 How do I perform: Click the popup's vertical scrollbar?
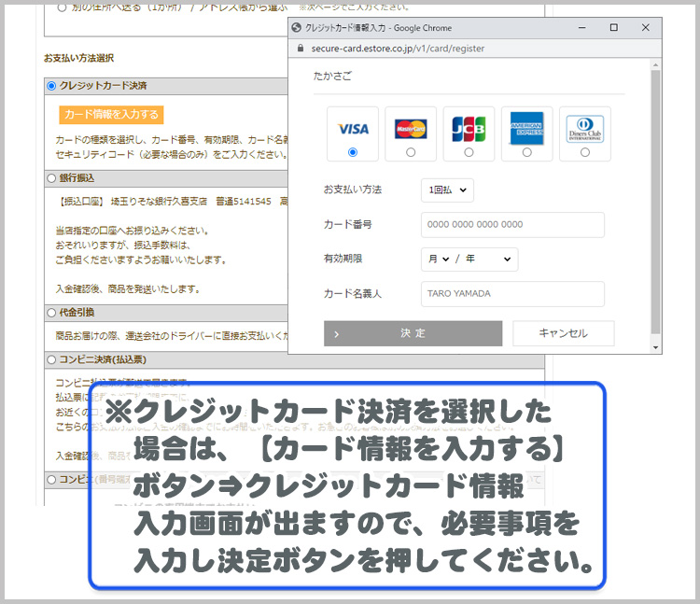tap(655, 202)
